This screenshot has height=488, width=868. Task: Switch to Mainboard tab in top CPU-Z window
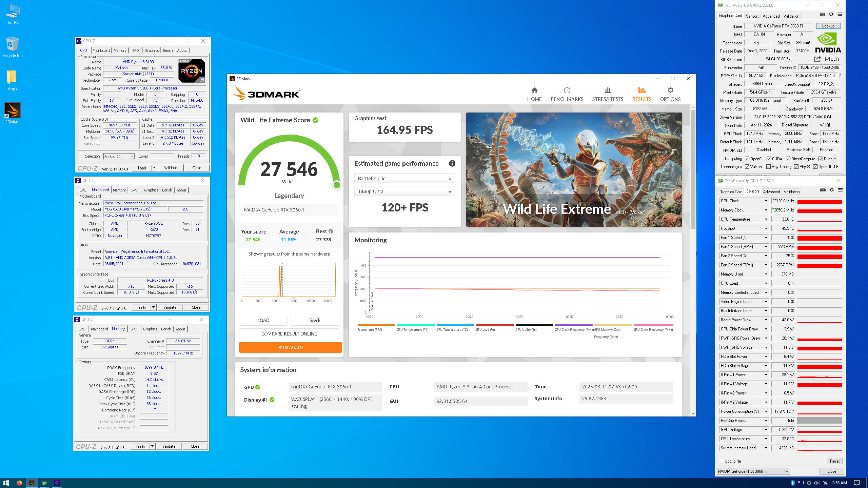(101, 50)
